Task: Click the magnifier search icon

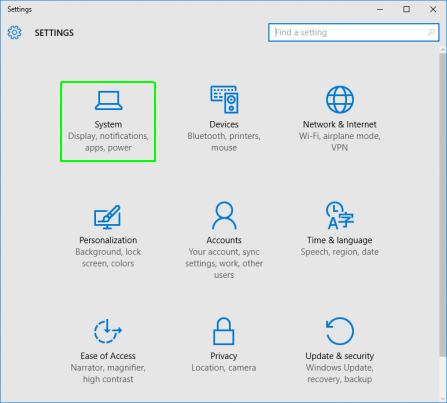Action: 431,32
